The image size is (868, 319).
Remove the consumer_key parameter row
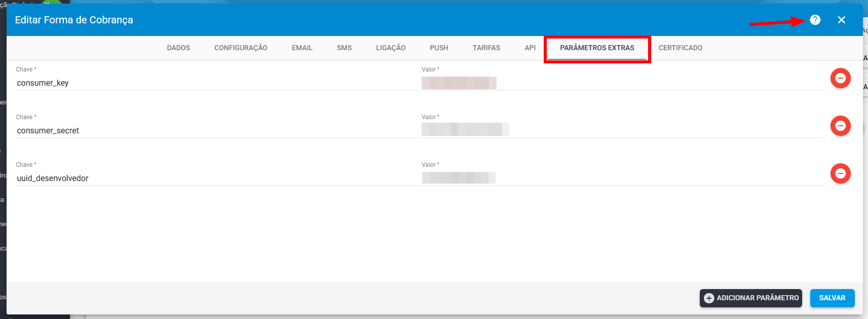tap(840, 78)
